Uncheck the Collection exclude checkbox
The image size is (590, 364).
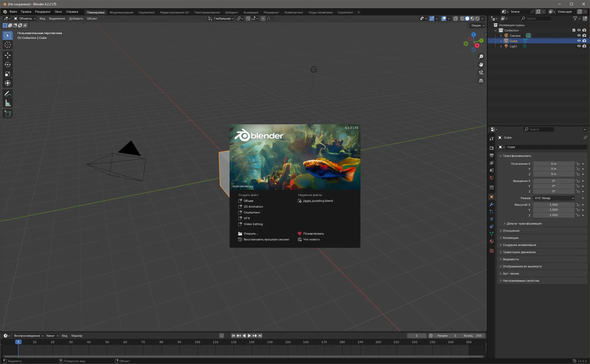tap(574, 30)
